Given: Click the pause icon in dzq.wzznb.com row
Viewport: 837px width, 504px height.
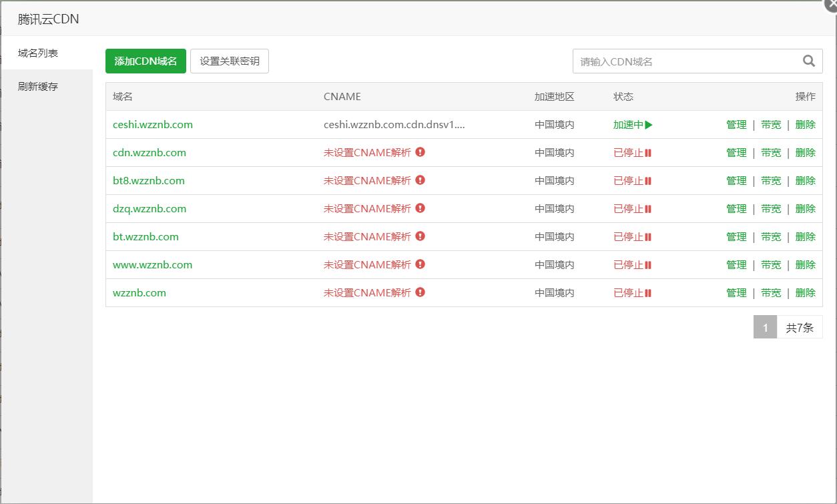Looking at the screenshot, I should click(x=648, y=209).
